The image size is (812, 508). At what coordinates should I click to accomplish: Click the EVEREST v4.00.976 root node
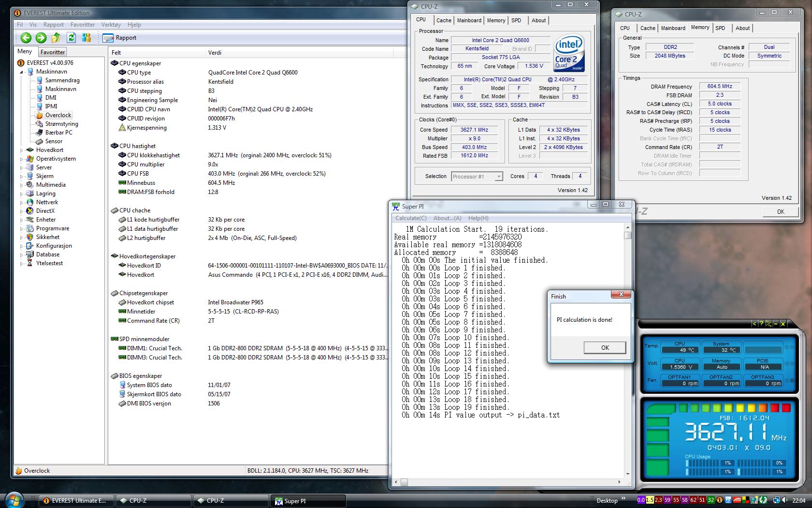tap(45, 63)
